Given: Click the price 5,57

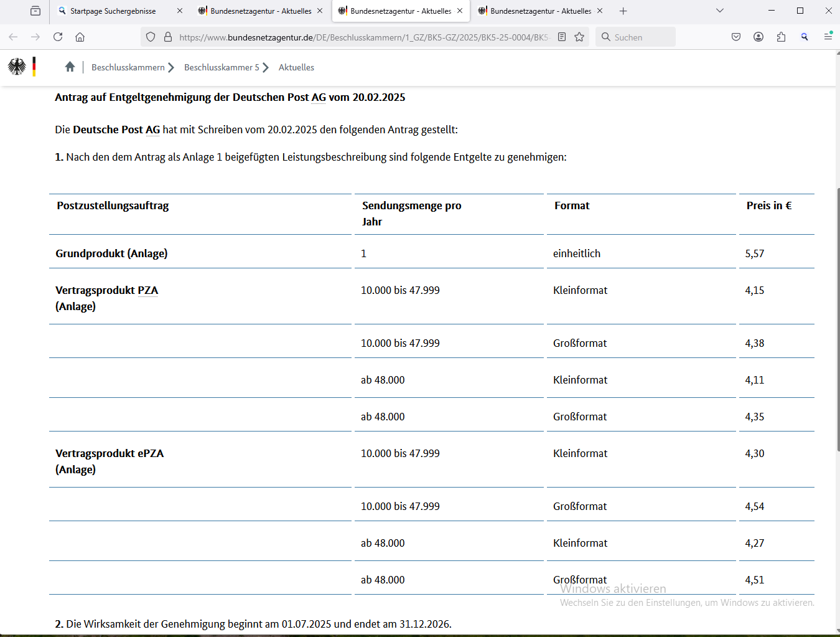Looking at the screenshot, I should (x=755, y=253).
